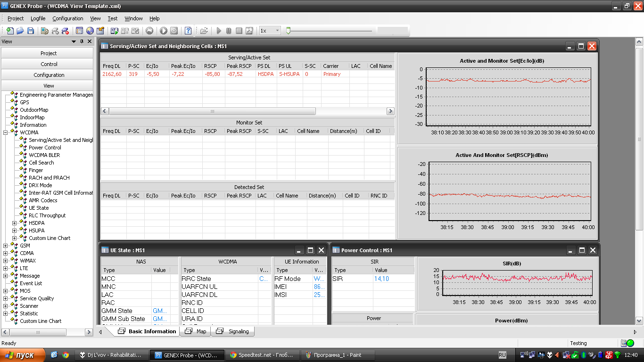Viewport: 644px width, 362px height.
Task: Minimize the Power Control : MS1 window
Action: coord(571,250)
